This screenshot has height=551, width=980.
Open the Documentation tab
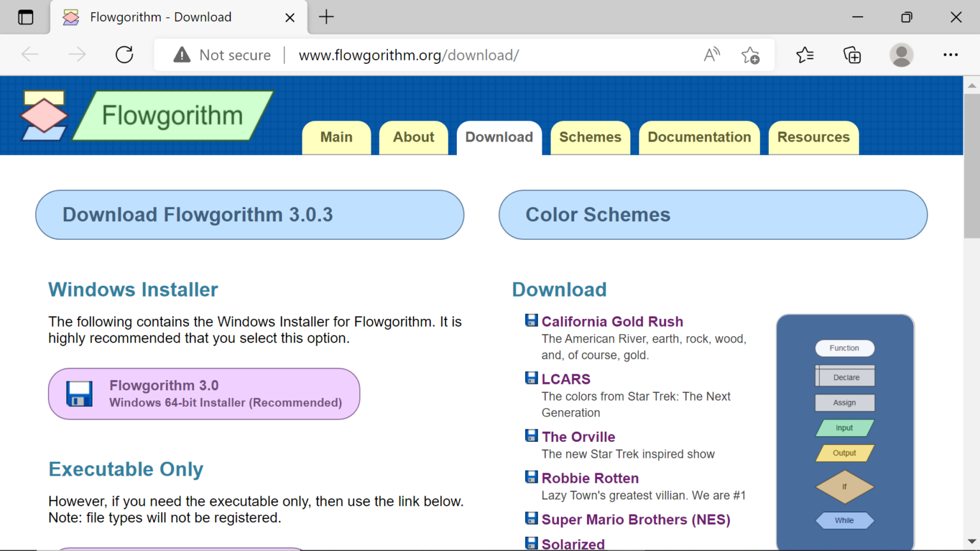click(x=699, y=137)
